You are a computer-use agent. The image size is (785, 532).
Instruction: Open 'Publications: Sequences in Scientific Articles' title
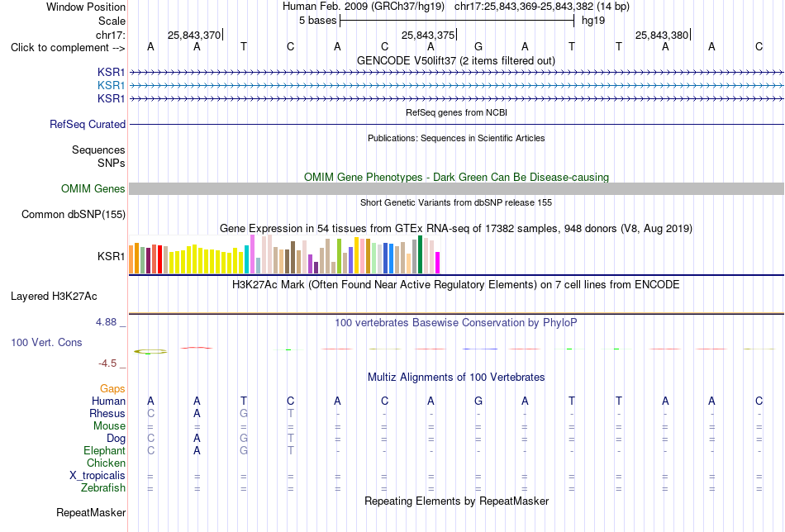(x=456, y=138)
